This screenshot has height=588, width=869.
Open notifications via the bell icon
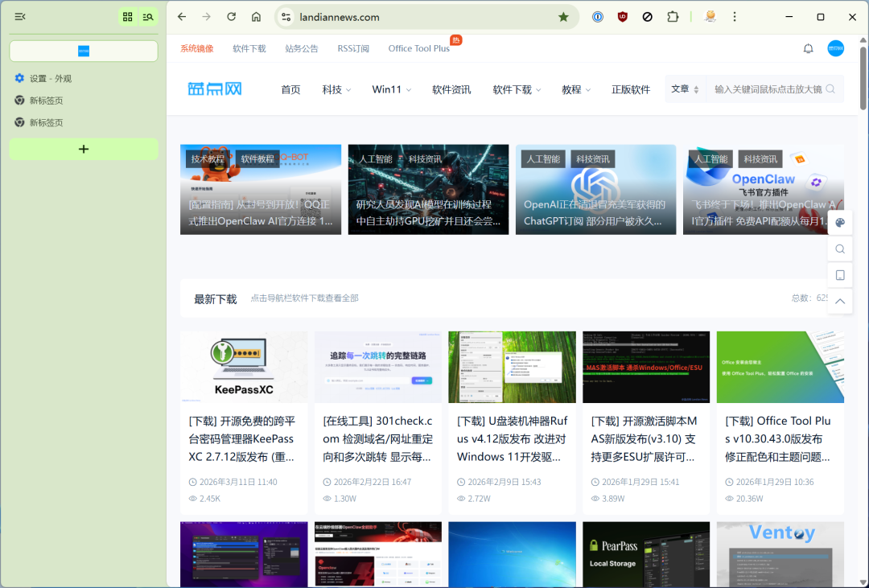point(808,48)
